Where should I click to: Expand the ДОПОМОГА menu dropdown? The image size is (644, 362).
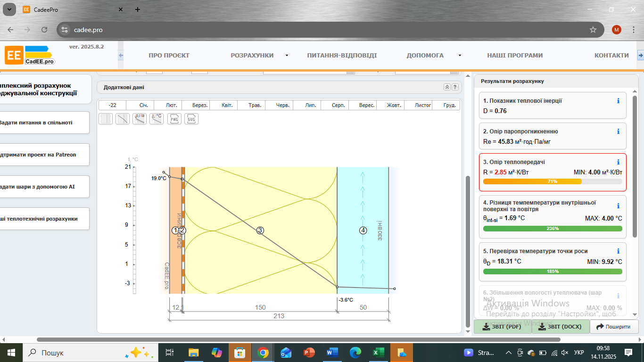click(x=460, y=56)
